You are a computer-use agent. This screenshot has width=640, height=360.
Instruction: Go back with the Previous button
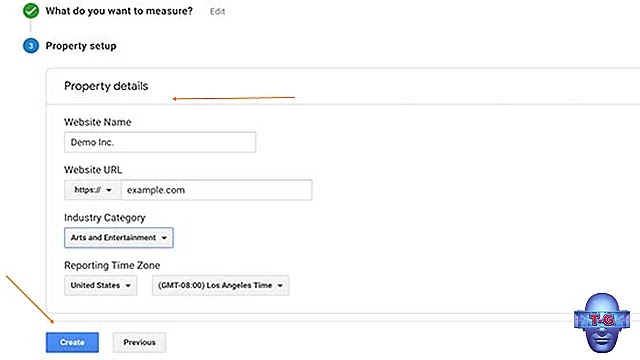[x=139, y=342]
